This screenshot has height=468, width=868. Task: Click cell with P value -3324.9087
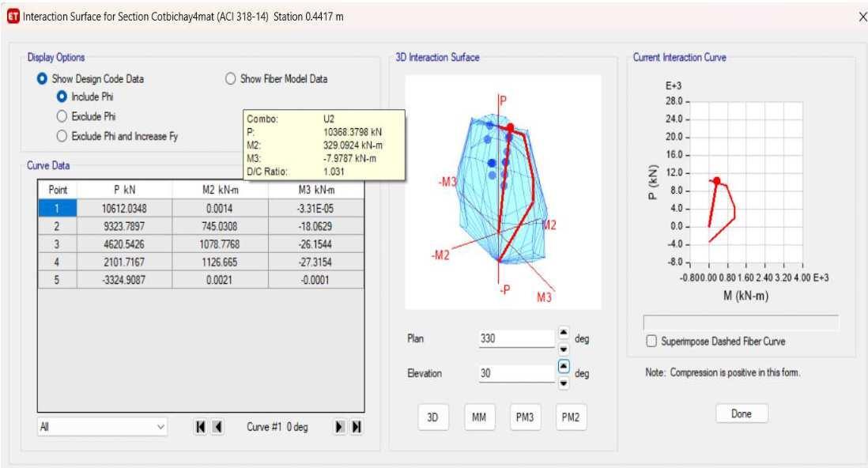pyautogui.click(x=125, y=280)
